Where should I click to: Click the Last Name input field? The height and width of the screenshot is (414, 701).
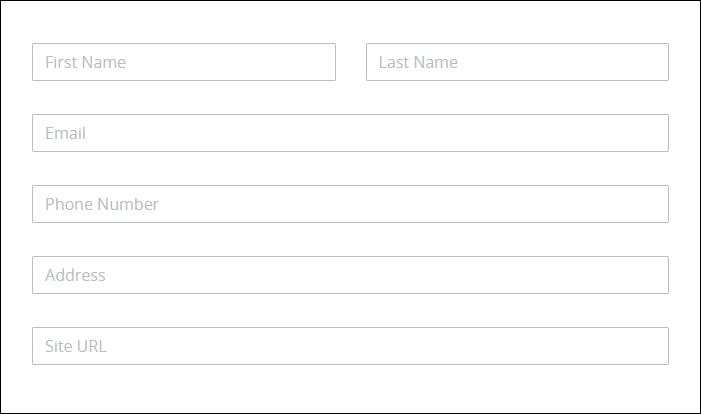(x=517, y=62)
